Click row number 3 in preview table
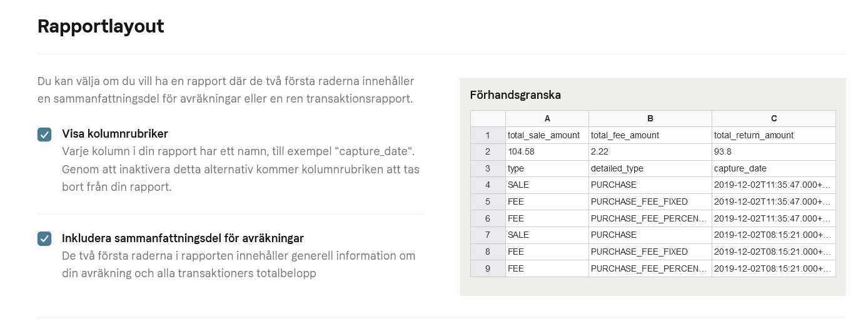The image size is (868, 326). tap(488, 168)
